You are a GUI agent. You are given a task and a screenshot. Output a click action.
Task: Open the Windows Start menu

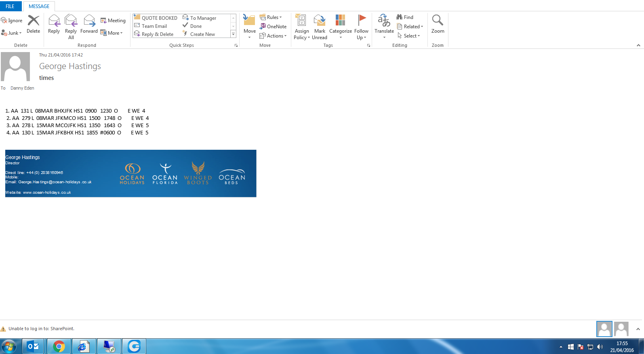click(9, 346)
